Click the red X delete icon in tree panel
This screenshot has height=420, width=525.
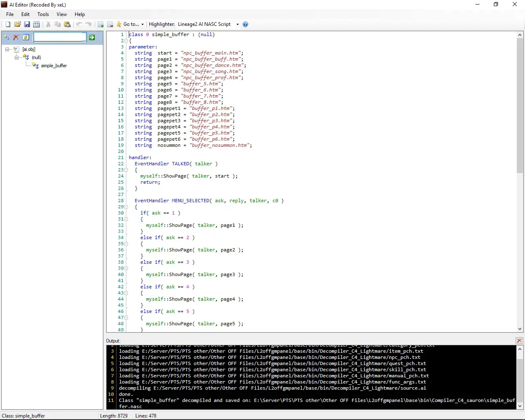pos(16,37)
